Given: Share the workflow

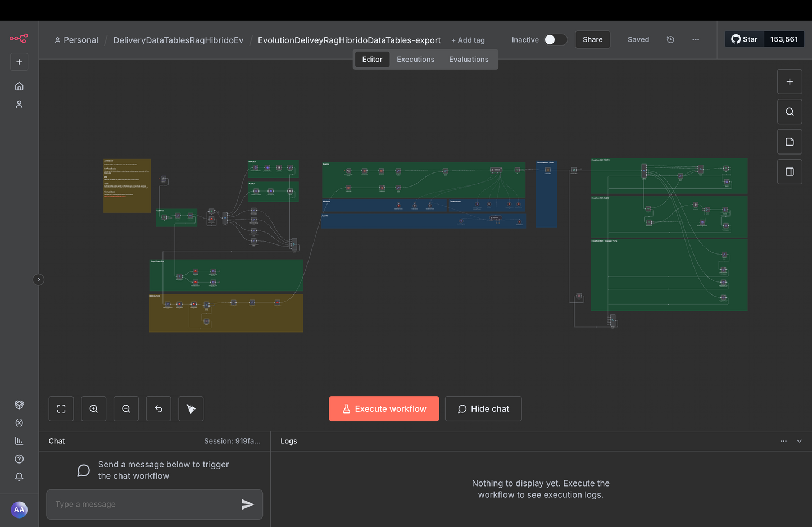Looking at the screenshot, I should pyautogui.click(x=592, y=39).
